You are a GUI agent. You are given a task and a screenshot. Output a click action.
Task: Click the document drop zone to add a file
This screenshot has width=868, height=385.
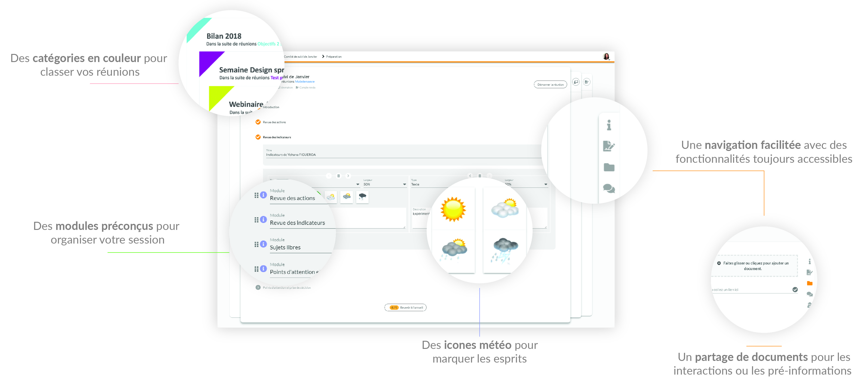click(754, 266)
